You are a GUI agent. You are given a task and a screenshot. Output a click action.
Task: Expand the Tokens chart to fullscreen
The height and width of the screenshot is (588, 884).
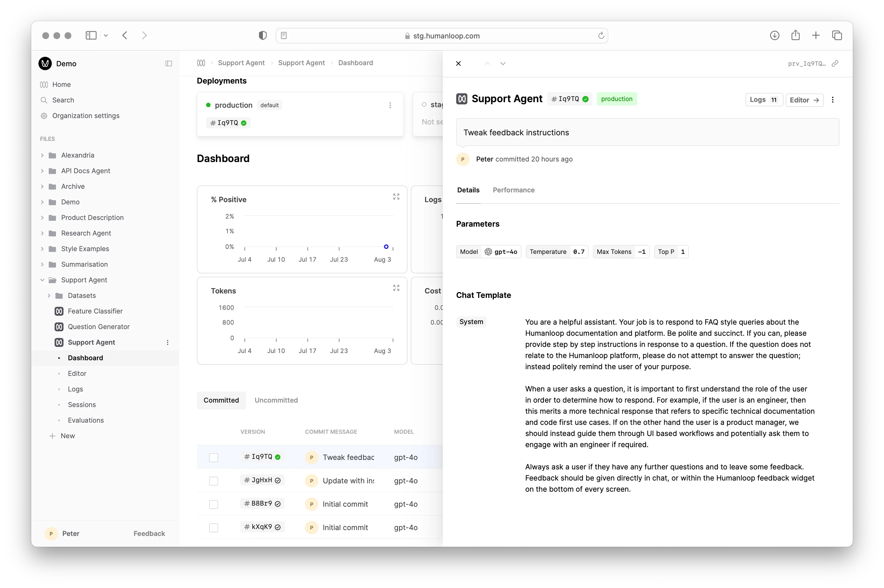click(x=396, y=288)
